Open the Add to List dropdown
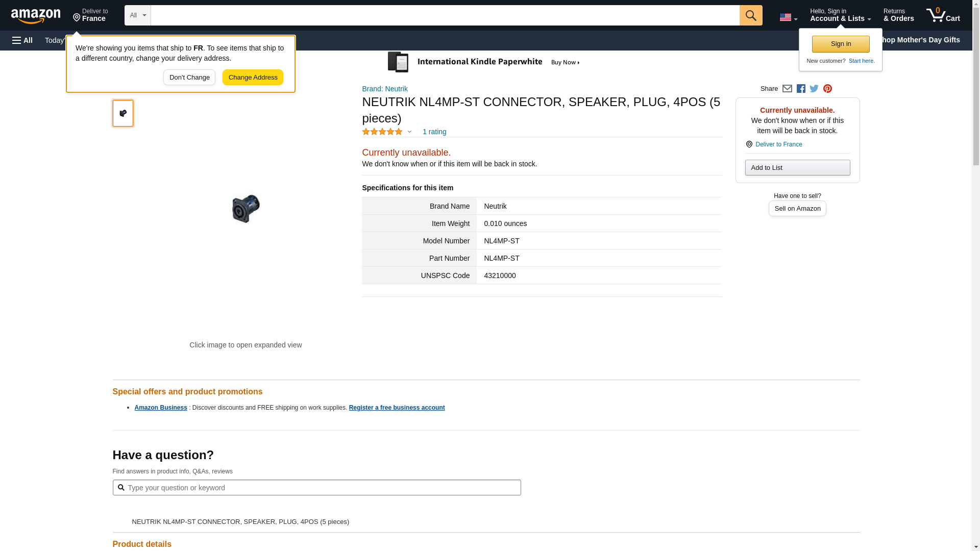 797,168
